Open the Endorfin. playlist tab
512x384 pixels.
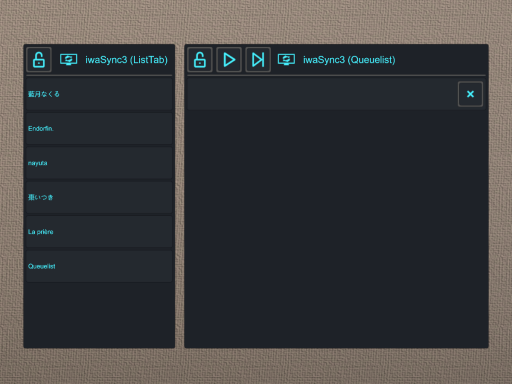pyautogui.click(x=99, y=129)
